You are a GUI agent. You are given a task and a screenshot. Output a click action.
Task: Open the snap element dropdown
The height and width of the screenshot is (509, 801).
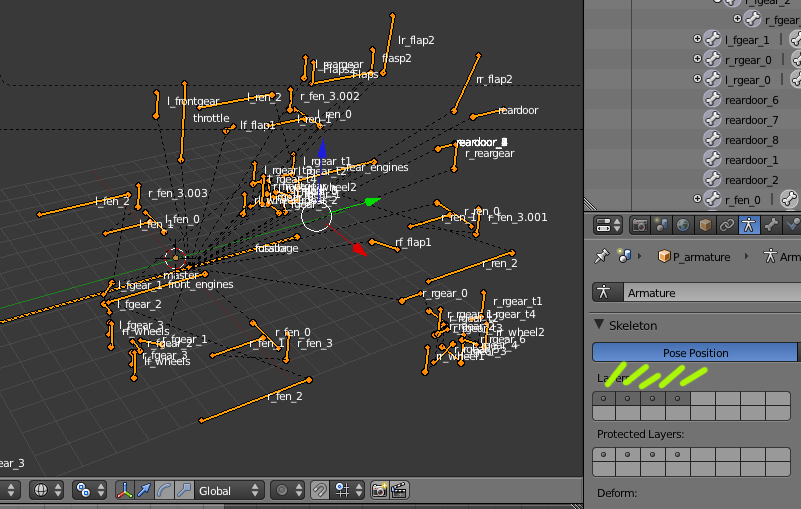click(348, 490)
